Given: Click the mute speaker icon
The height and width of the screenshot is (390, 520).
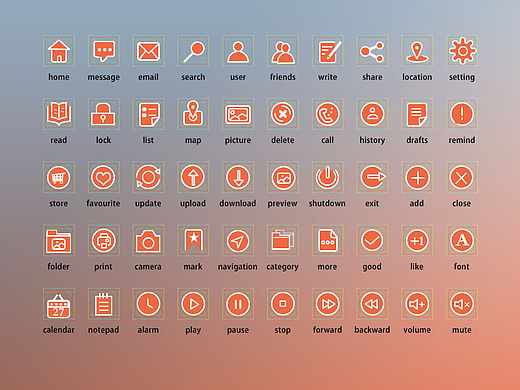Looking at the screenshot, I should [x=462, y=304].
